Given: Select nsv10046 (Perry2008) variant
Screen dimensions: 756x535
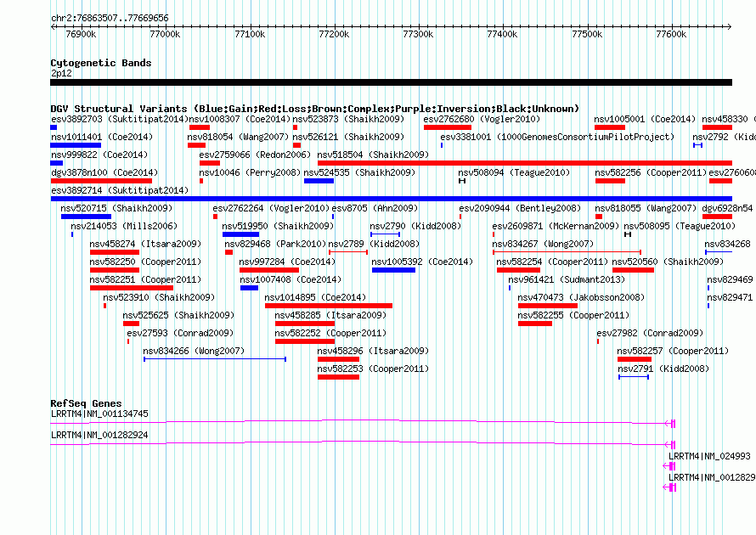Looking at the screenshot, I should pyautogui.click(x=250, y=172).
